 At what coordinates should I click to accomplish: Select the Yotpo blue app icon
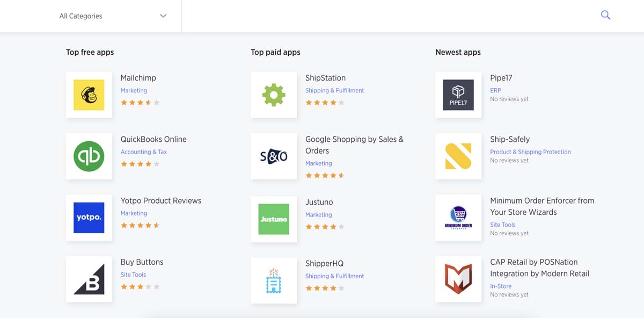89,218
